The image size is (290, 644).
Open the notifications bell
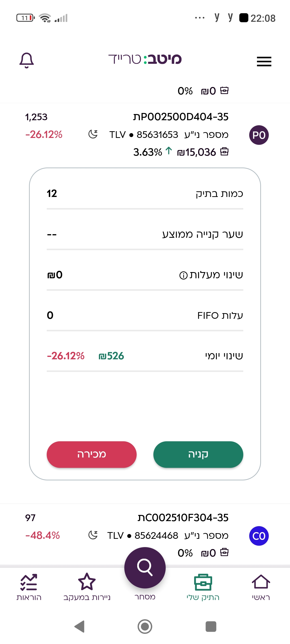tap(27, 60)
